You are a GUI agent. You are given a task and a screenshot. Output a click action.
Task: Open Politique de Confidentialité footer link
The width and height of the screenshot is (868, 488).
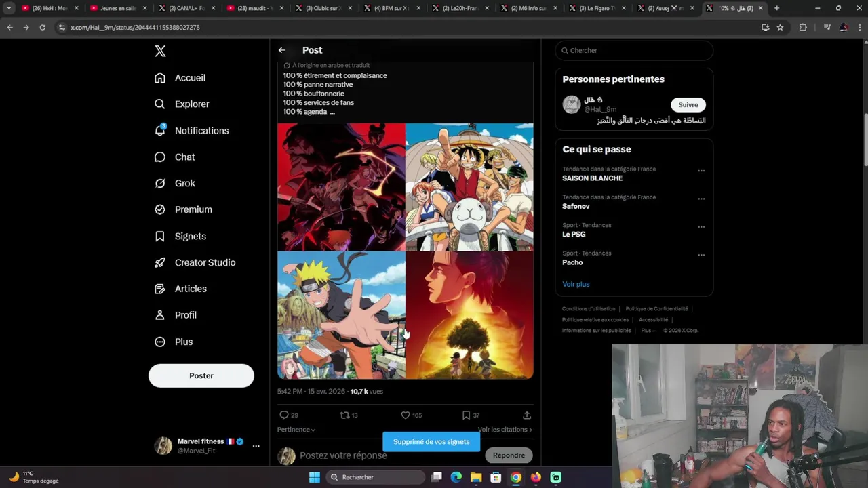(656, 309)
